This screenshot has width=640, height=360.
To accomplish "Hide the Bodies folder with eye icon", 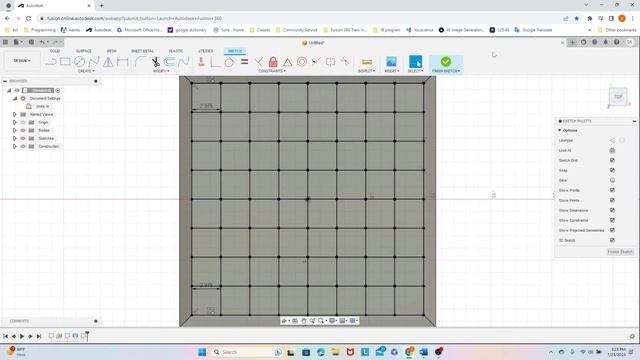I will [x=23, y=130].
